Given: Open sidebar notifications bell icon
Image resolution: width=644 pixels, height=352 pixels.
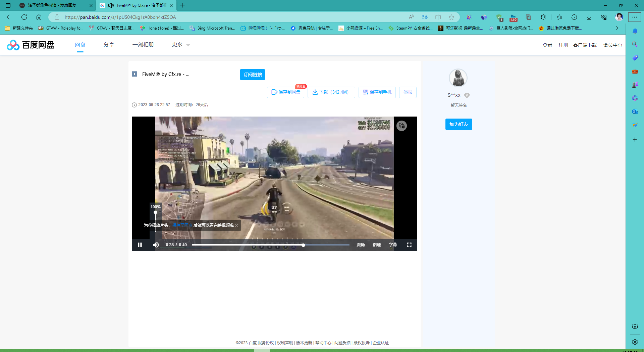Looking at the screenshot, I should point(635,31).
